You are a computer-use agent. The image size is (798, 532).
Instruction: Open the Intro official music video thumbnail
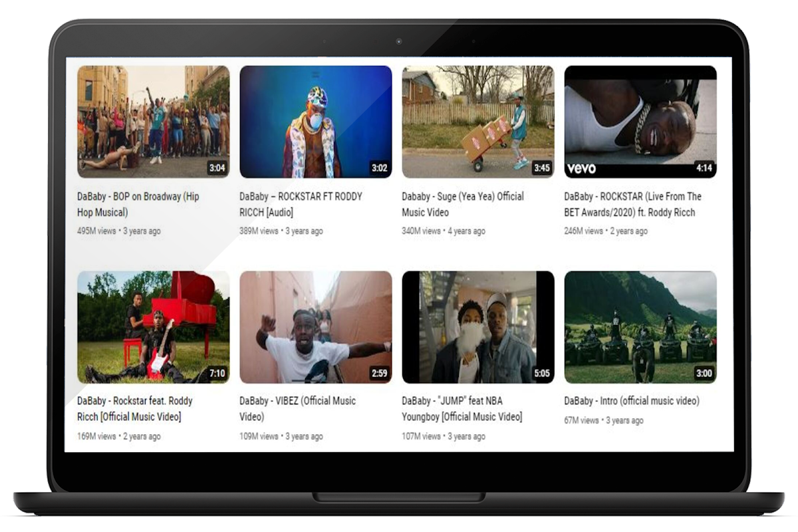tap(640, 327)
